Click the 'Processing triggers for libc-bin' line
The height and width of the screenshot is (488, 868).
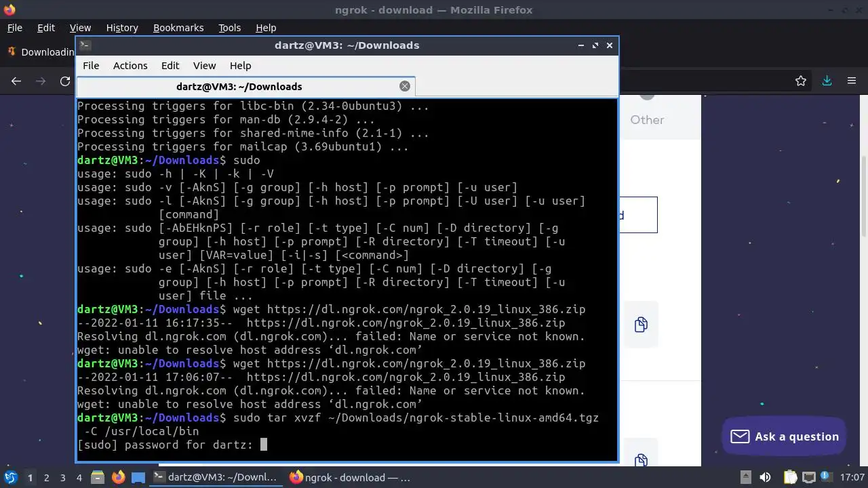coord(253,106)
